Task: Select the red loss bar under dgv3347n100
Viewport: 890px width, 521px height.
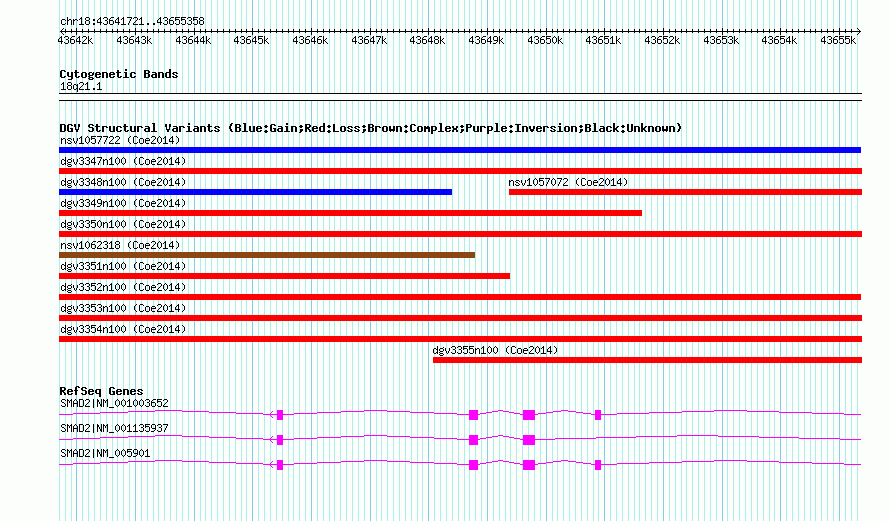Action: coord(460,171)
